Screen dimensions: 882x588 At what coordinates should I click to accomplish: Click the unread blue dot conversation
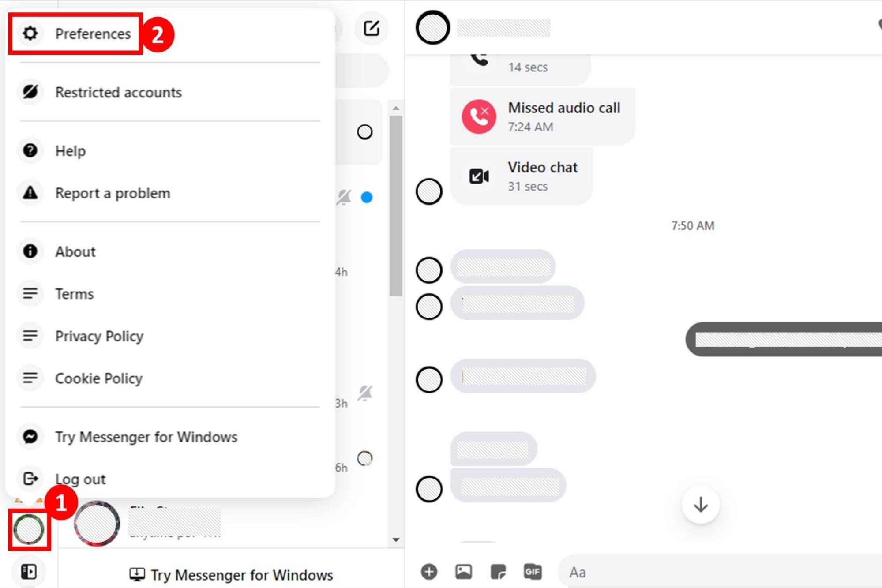tap(367, 197)
